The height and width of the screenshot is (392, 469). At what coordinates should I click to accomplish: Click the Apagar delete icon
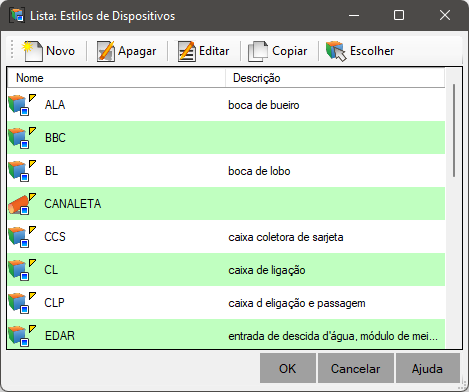[x=106, y=51]
